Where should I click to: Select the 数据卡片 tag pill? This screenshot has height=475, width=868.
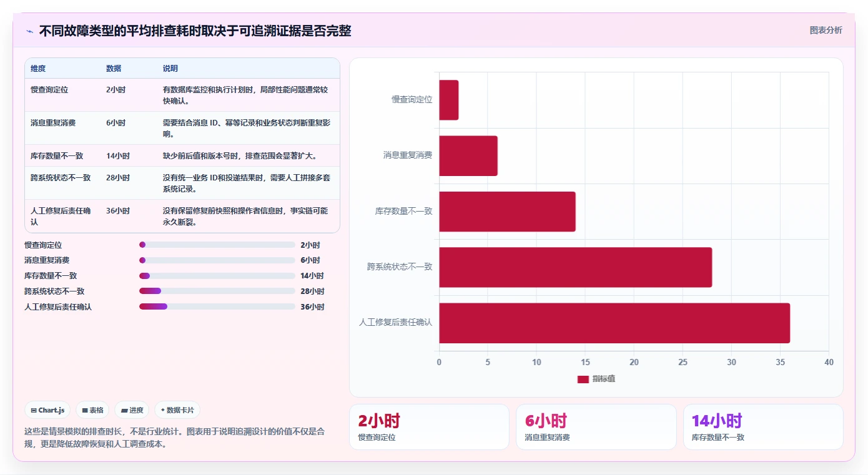pos(177,410)
